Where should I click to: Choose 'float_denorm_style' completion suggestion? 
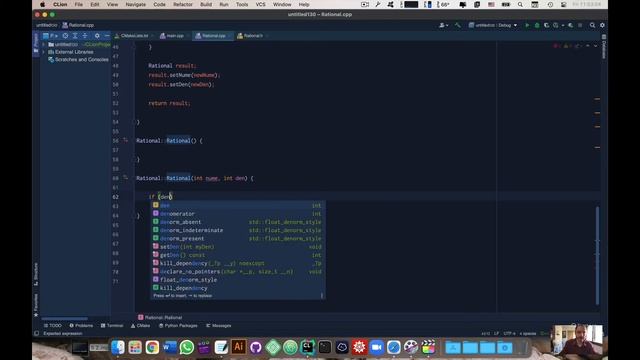coord(238,280)
